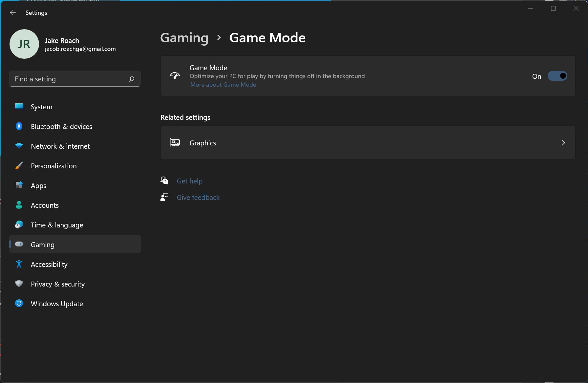Click the Jake Roach profile avatar

(x=24, y=44)
